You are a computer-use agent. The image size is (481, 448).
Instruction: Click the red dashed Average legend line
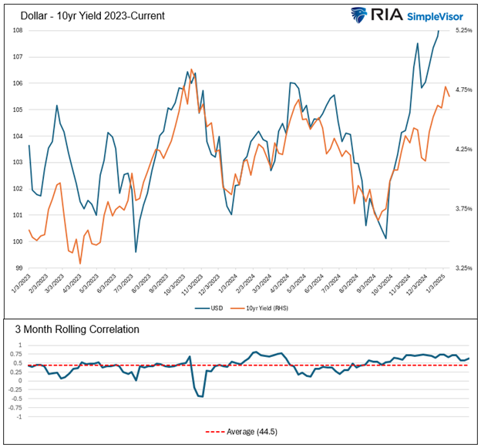[215, 432]
